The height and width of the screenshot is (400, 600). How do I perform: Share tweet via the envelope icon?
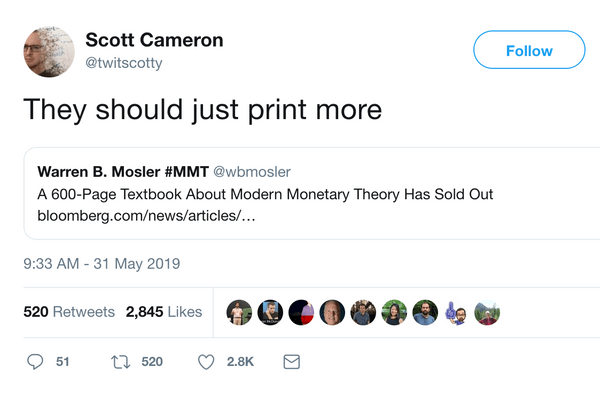click(x=292, y=361)
